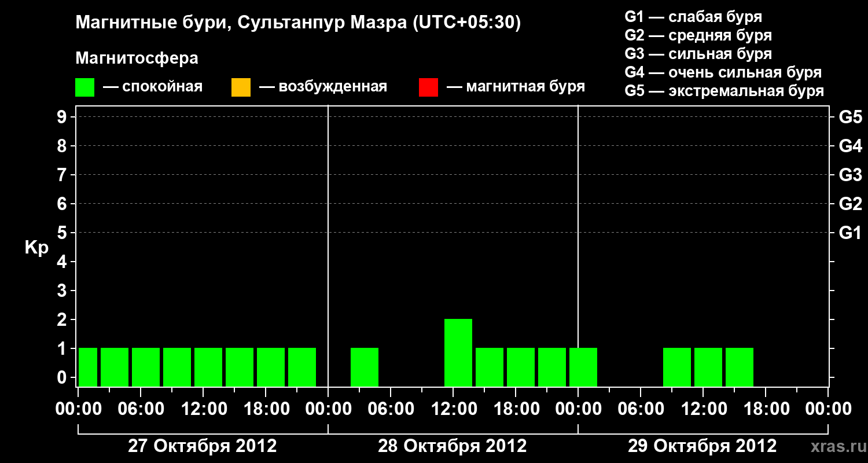
Task: Click the 'G1' mark on right axis
Action: (x=850, y=233)
